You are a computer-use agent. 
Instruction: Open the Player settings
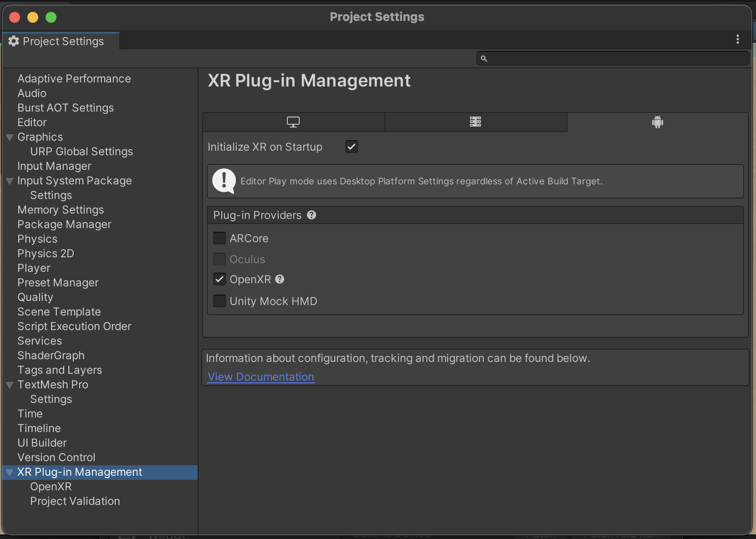(x=34, y=268)
